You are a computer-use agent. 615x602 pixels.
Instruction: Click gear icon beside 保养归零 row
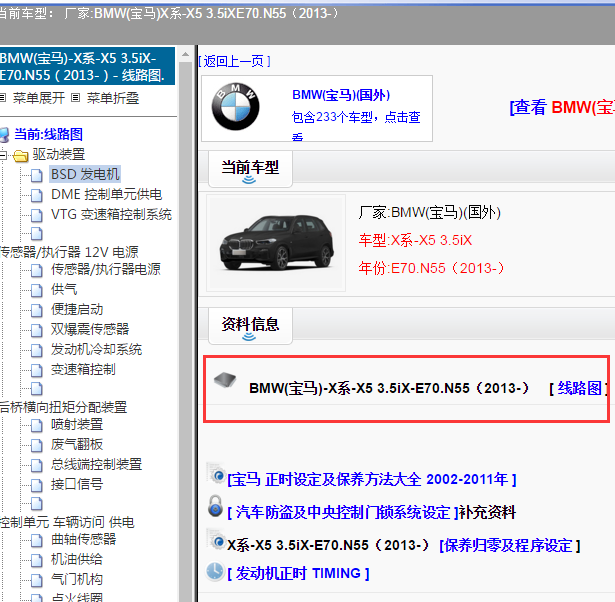click(x=216, y=539)
